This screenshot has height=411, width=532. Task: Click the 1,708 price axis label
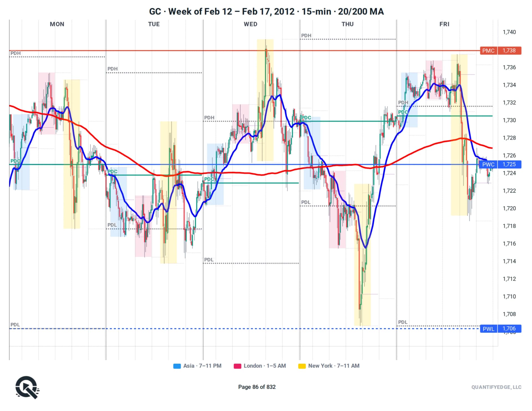509,314
